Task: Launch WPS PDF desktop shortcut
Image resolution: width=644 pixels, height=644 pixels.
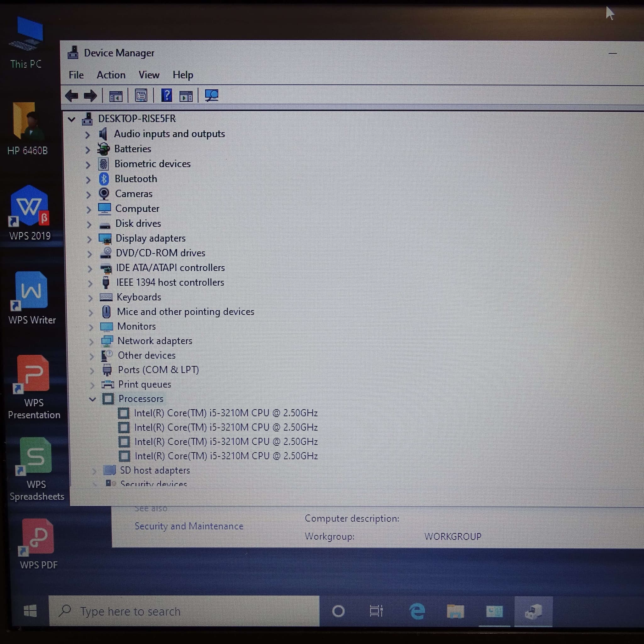Action: click(38, 544)
